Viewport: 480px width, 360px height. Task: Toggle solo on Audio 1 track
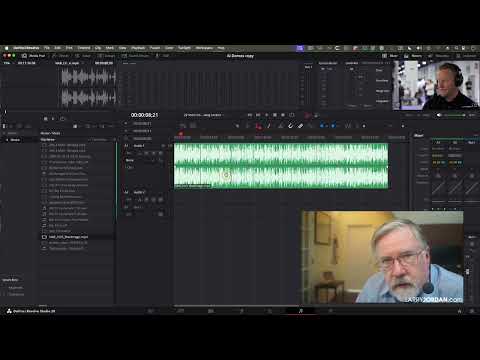point(154,153)
